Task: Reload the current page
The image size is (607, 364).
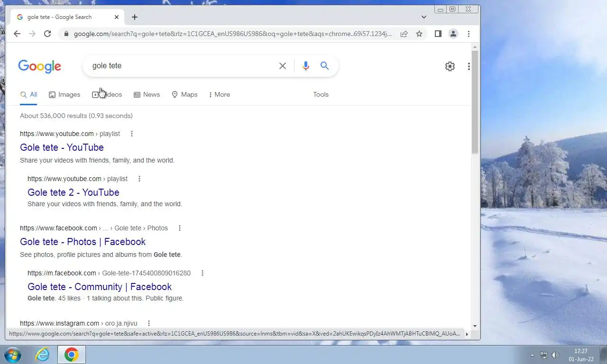Action: [47, 34]
